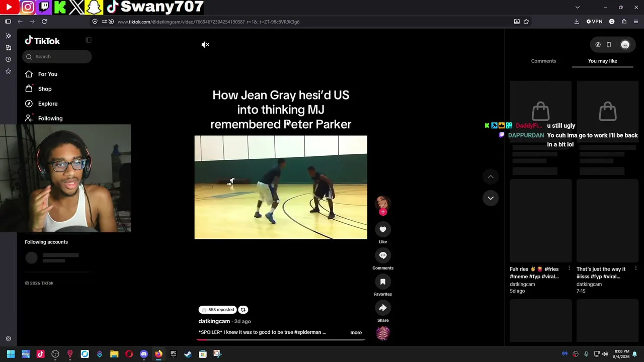This screenshot has width=644, height=362.
Task: Go back in browser history
Action: tap(20, 22)
